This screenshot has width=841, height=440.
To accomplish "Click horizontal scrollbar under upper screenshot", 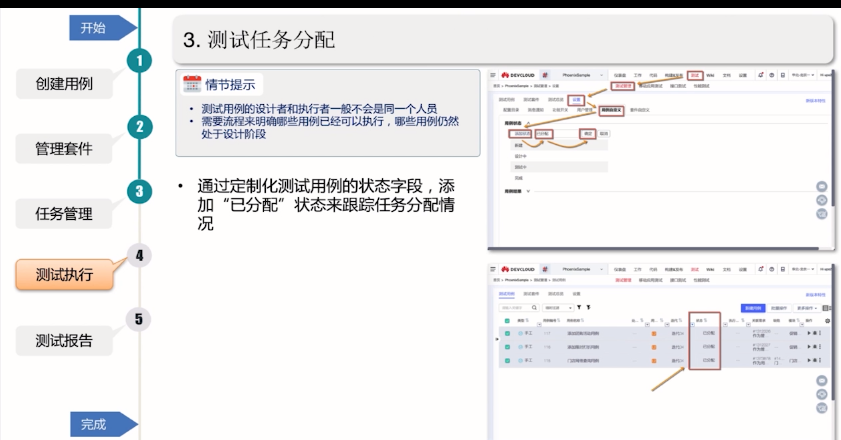I will (653, 248).
